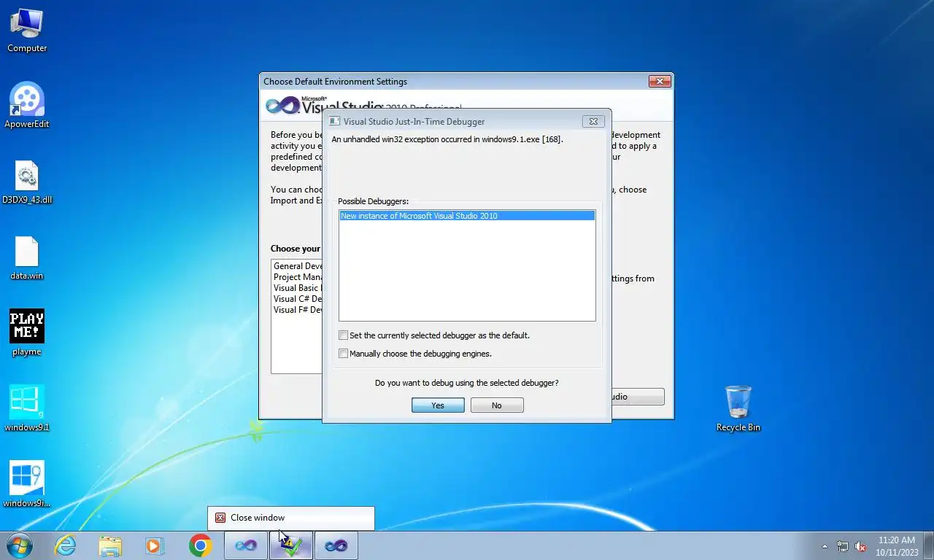Click No in Just-In-Time Debugger dialog
934x560 pixels.
(x=497, y=405)
